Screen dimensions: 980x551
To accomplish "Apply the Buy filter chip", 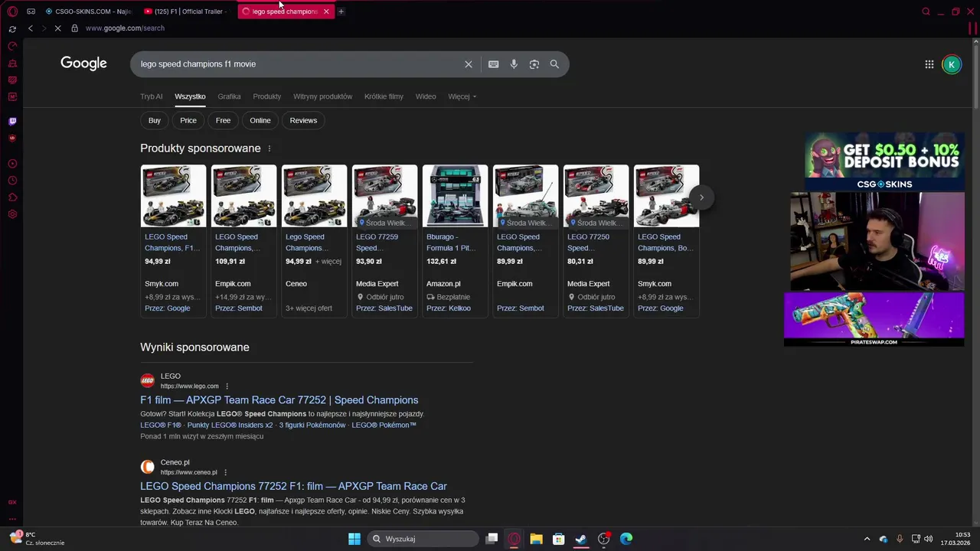I will pyautogui.click(x=155, y=120).
